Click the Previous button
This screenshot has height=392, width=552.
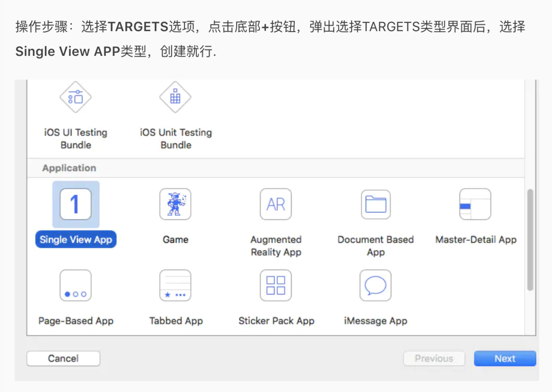434,358
